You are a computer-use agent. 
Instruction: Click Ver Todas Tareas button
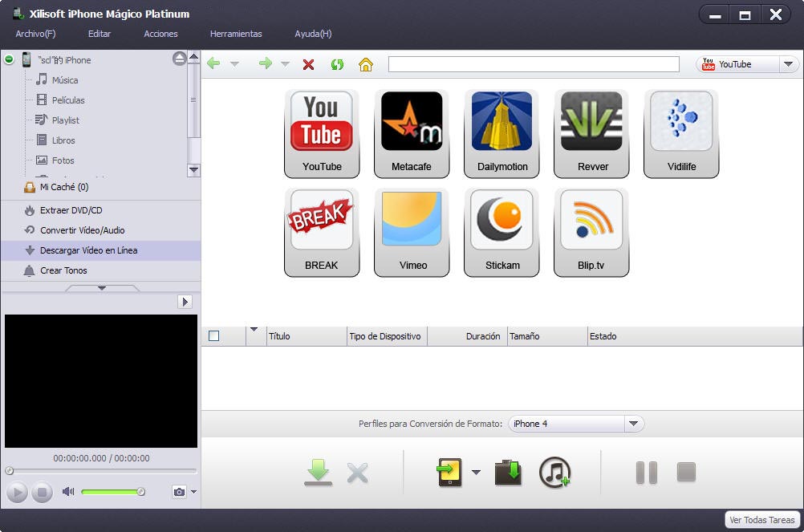point(762,520)
